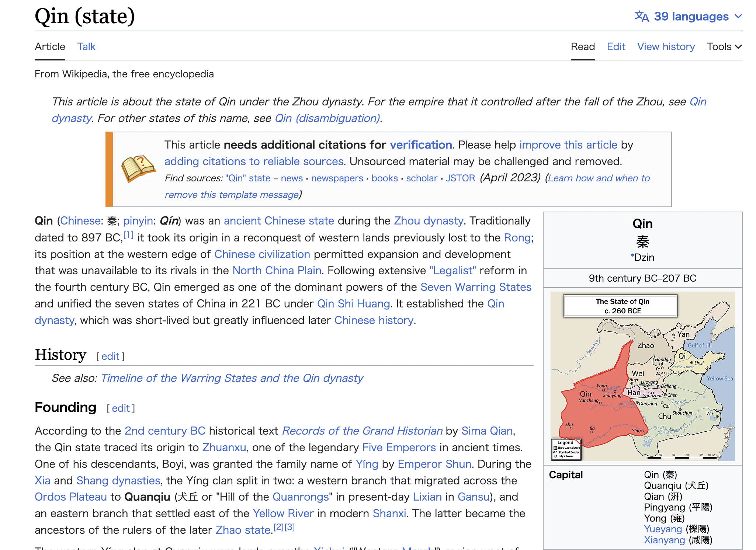Screen dimensions: 756x550
Task: Follow the Chinese civilization link
Action: tap(262, 254)
